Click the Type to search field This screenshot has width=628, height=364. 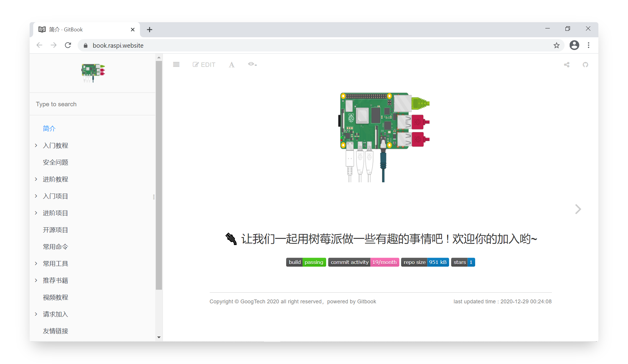[92, 104]
